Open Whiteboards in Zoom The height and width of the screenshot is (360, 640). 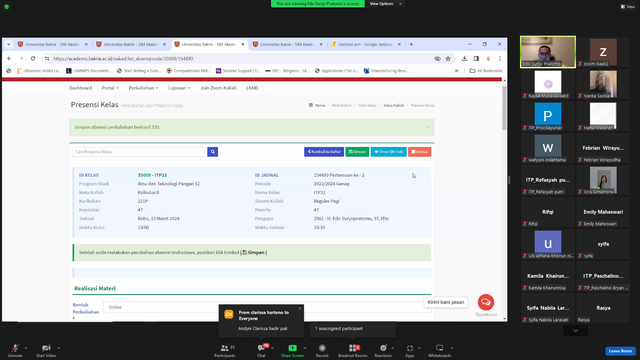[x=440, y=350]
